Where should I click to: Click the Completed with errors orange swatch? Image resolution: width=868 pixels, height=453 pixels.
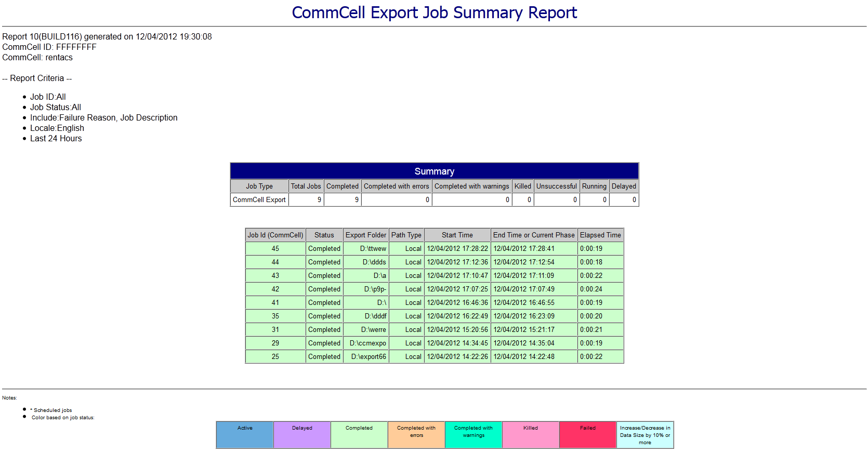coord(416,435)
